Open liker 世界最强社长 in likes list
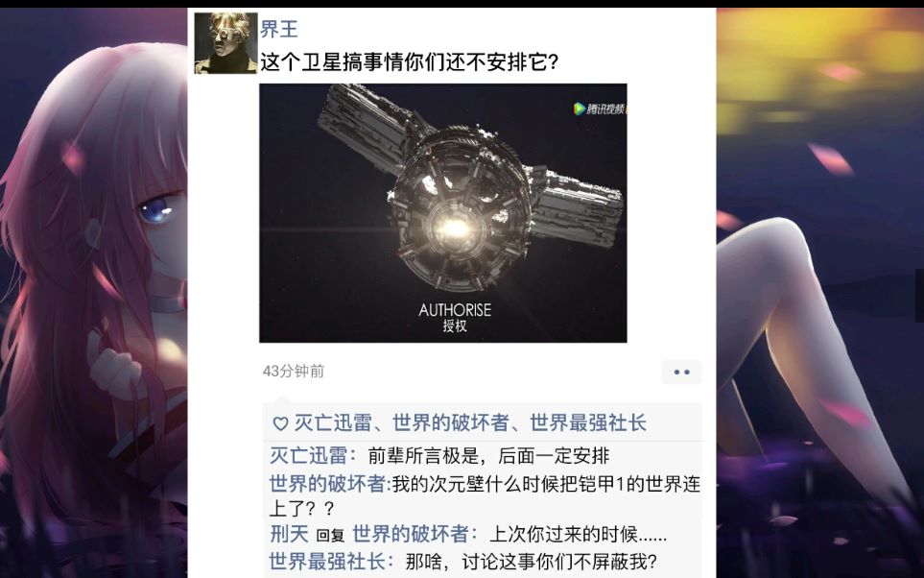924x578 pixels. 588,422
